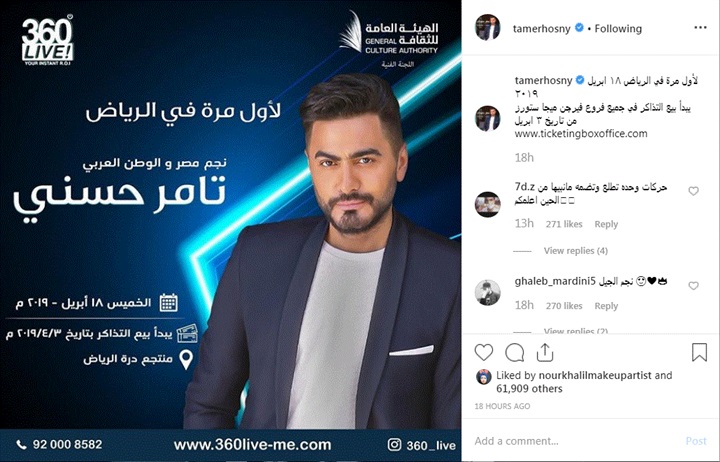Open the Following button dropdown
Viewport: 720px width, 462px height.
(x=618, y=28)
